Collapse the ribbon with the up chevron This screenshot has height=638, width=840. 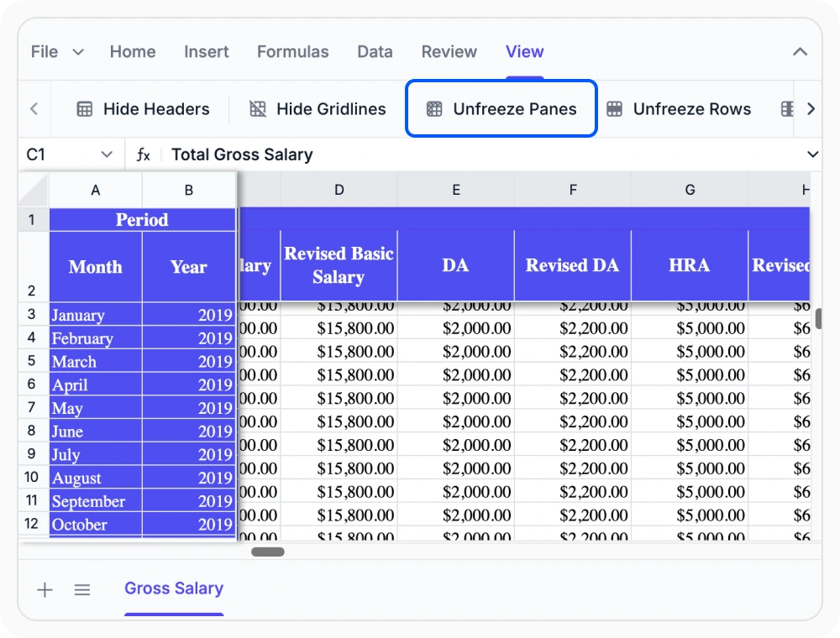click(x=800, y=52)
